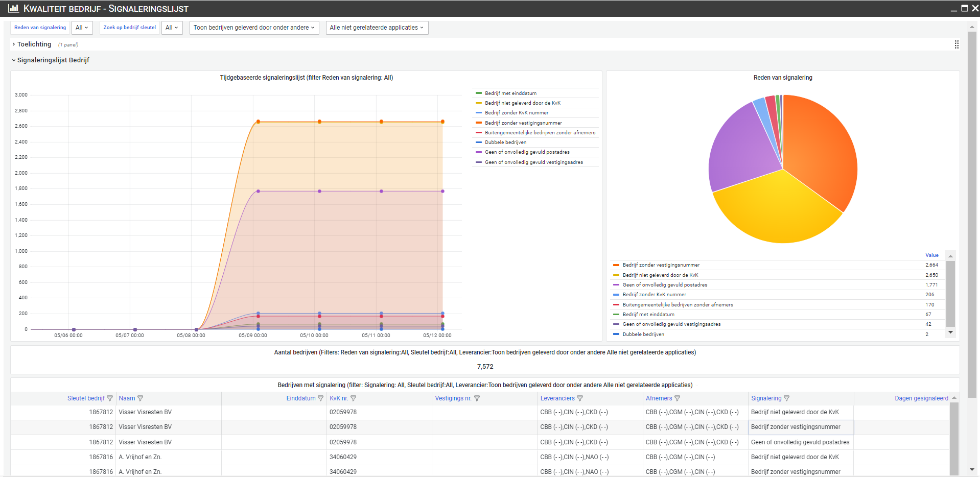Toggle 'Bedrijf zonder KvK nummer' in pie legend
Screen dimensions: 980x477
click(x=654, y=295)
